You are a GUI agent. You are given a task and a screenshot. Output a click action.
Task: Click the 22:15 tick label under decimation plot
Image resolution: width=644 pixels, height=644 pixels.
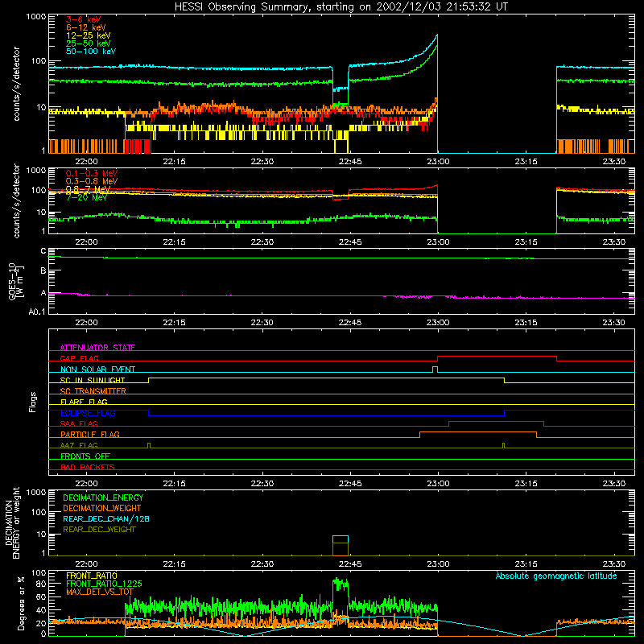pyautogui.click(x=174, y=564)
